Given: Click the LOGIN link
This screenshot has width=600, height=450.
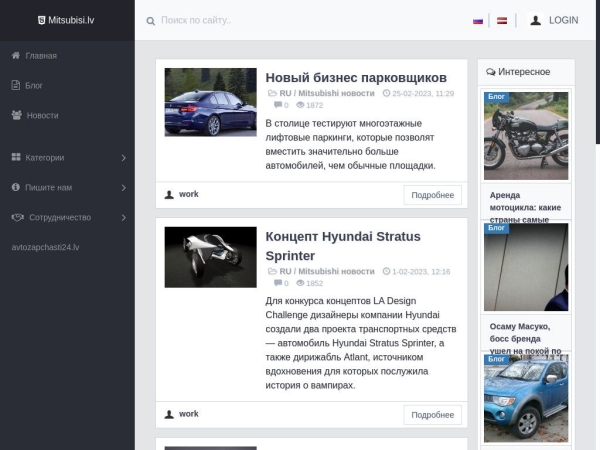Looking at the screenshot, I should (x=564, y=20).
